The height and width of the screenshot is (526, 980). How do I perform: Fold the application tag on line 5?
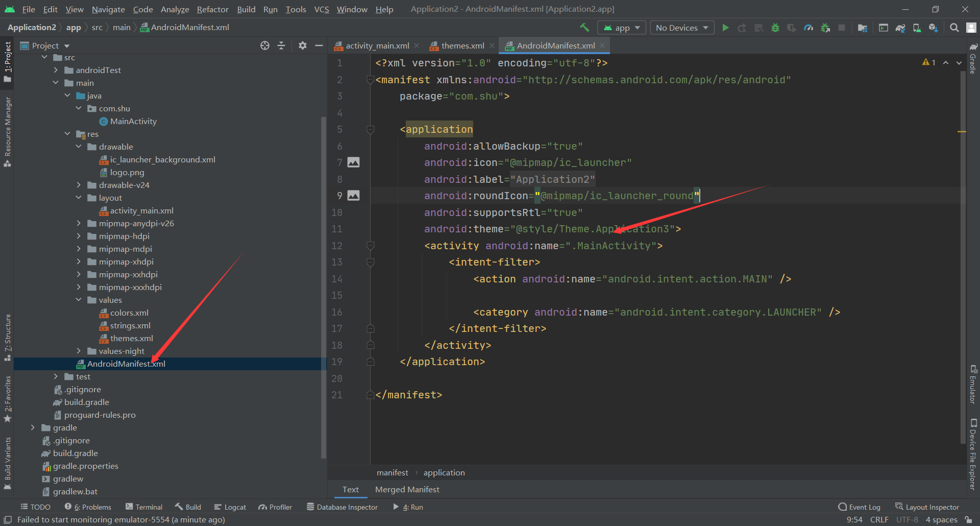[371, 130]
